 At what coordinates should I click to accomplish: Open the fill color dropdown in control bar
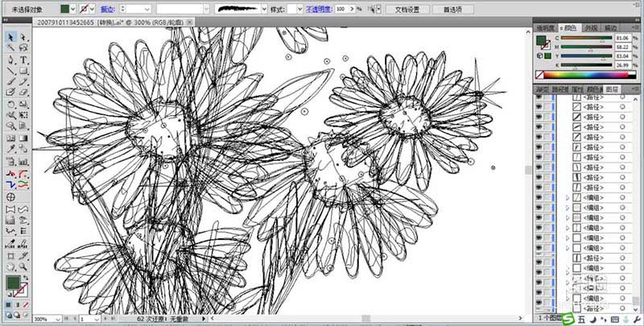pyautogui.click(x=72, y=9)
